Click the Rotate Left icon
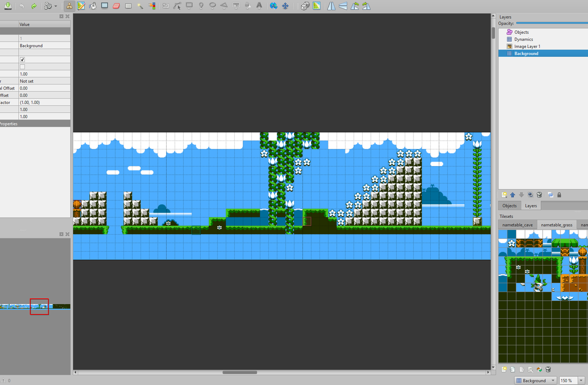Image resolution: width=588 pixels, height=385 pixels. coord(355,6)
